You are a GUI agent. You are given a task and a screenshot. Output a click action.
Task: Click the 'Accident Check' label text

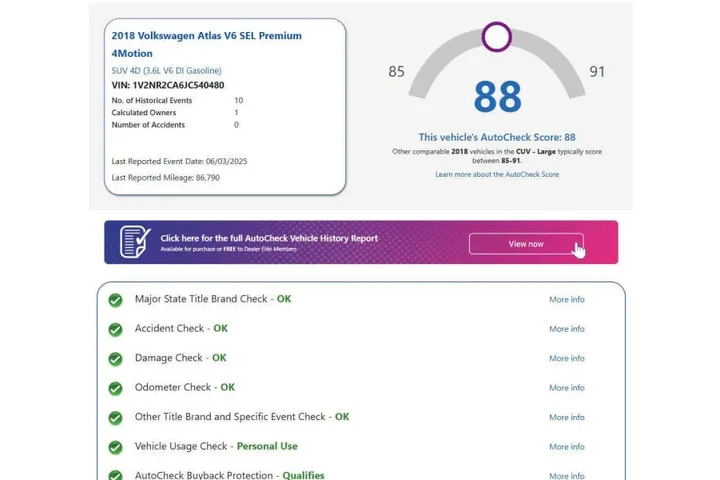click(169, 328)
